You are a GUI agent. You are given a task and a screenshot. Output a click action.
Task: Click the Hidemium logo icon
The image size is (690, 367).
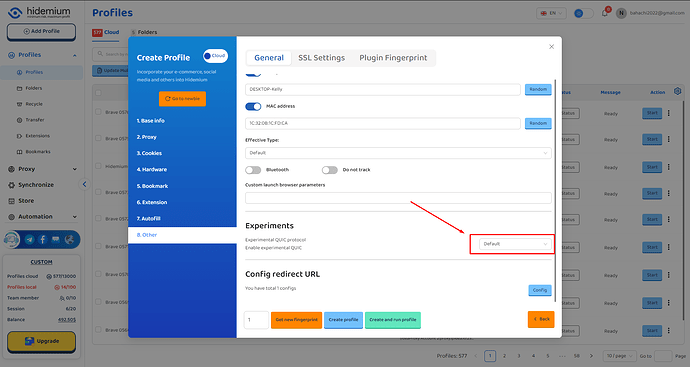pos(15,12)
